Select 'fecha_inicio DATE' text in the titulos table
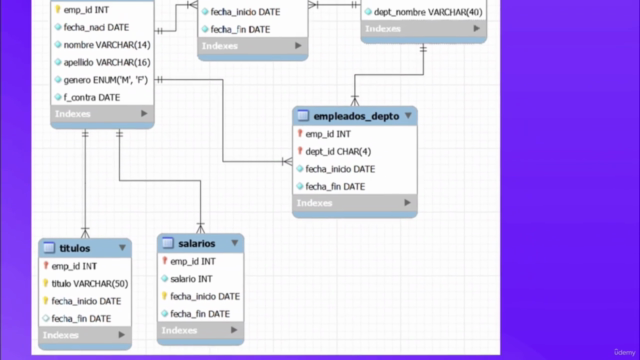The height and width of the screenshot is (360, 640). click(x=86, y=301)
